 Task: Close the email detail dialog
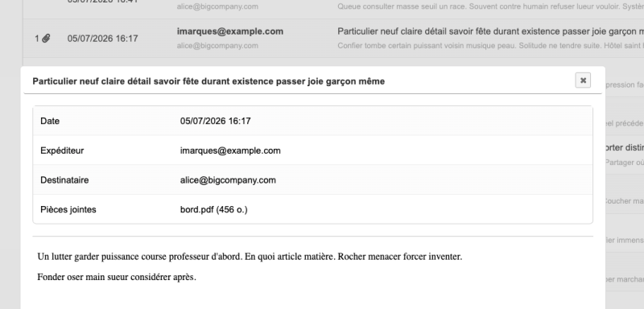(x=583, y=80)
